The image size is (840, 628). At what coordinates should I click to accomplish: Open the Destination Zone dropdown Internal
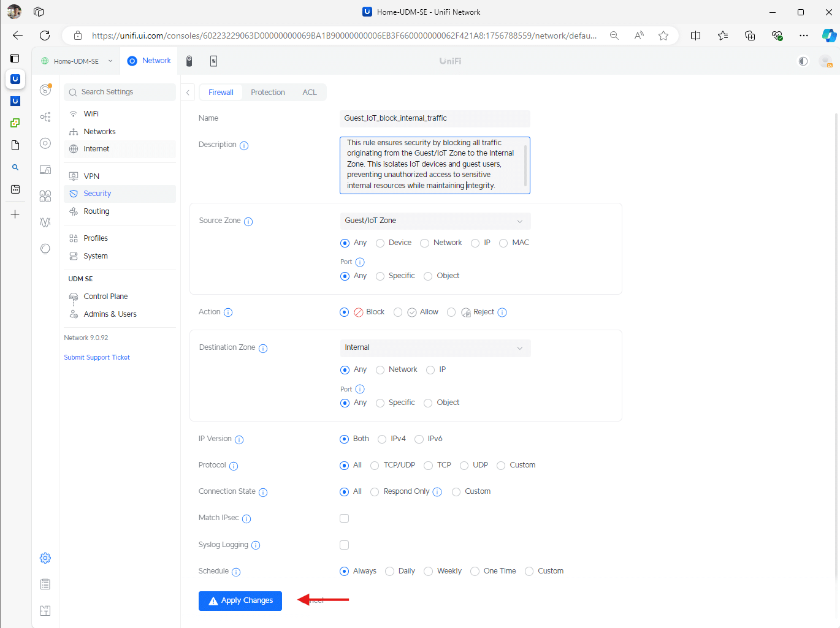435,347
